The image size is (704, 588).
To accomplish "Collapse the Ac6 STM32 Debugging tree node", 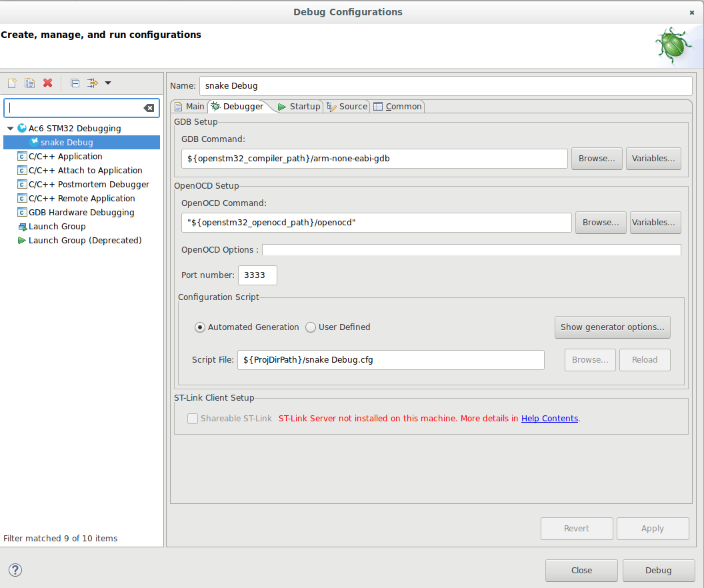I will 10,128.
